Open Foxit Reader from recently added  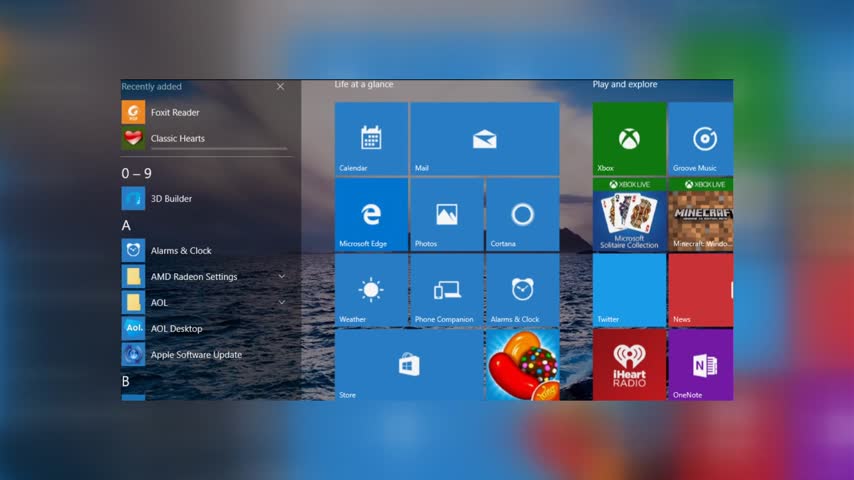[x=174, y=113]
